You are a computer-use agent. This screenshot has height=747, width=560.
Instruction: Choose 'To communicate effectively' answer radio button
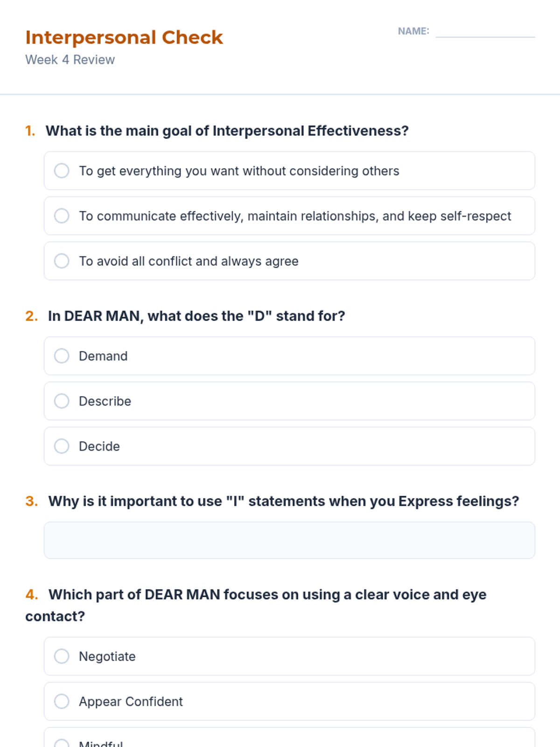[62, 216]
